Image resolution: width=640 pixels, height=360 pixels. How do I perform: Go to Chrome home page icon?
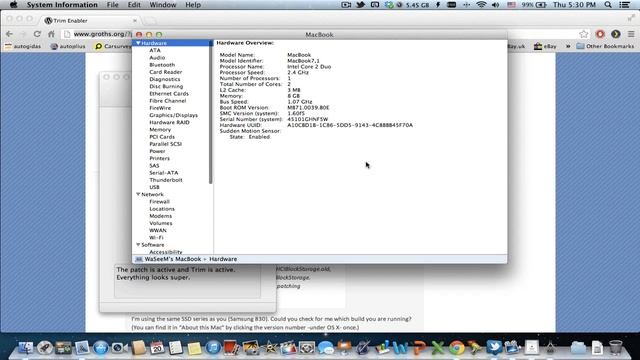point(51,34)
